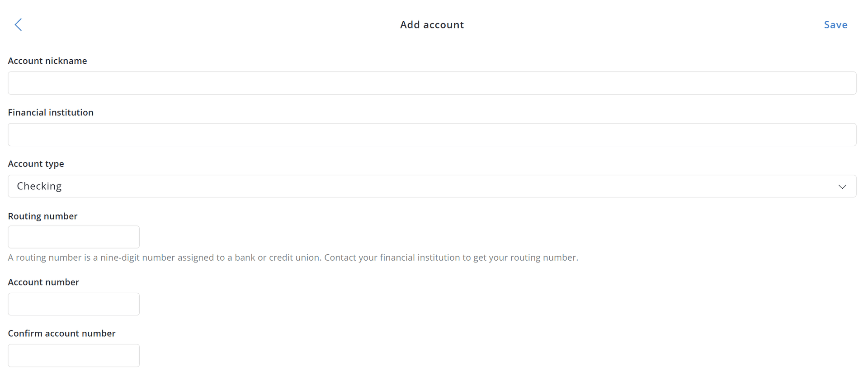Click the Confirm account number field
This screenshot has width=868, height=377.
(73, 355)
